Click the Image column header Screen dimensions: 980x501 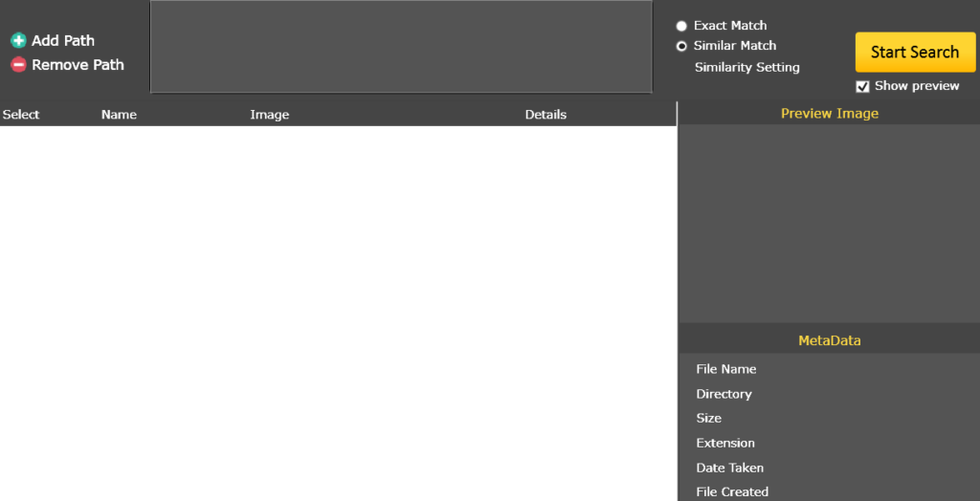pos(269,115)
